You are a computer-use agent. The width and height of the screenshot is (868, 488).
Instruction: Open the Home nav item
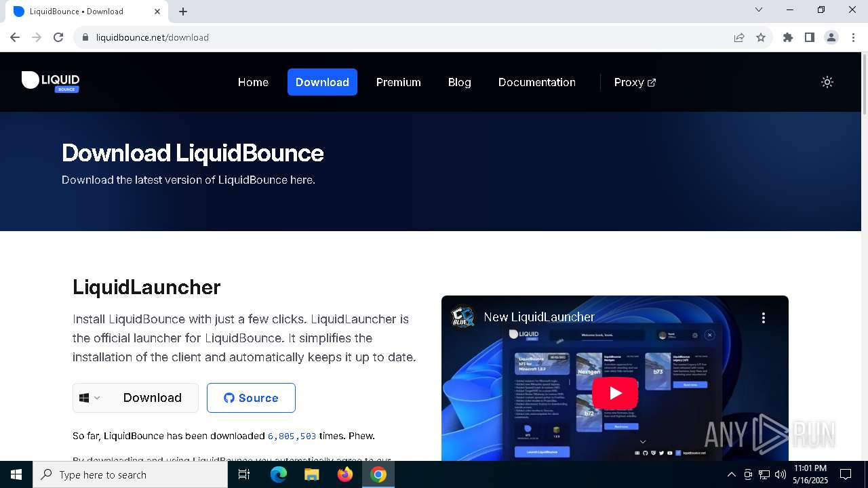click(x=253, y=82)
